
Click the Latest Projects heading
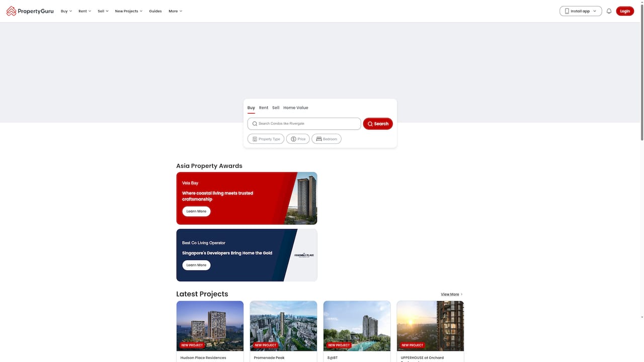(x=202, y=294)
